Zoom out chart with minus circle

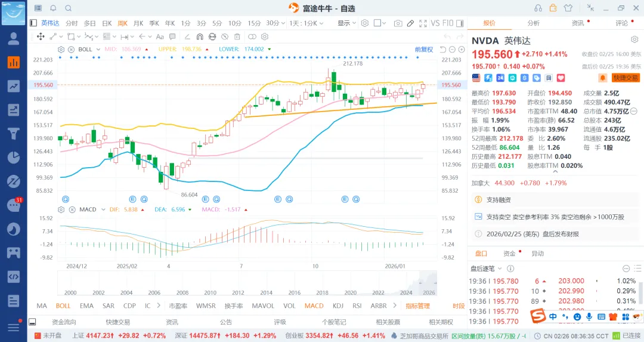[x=452, y=50]
